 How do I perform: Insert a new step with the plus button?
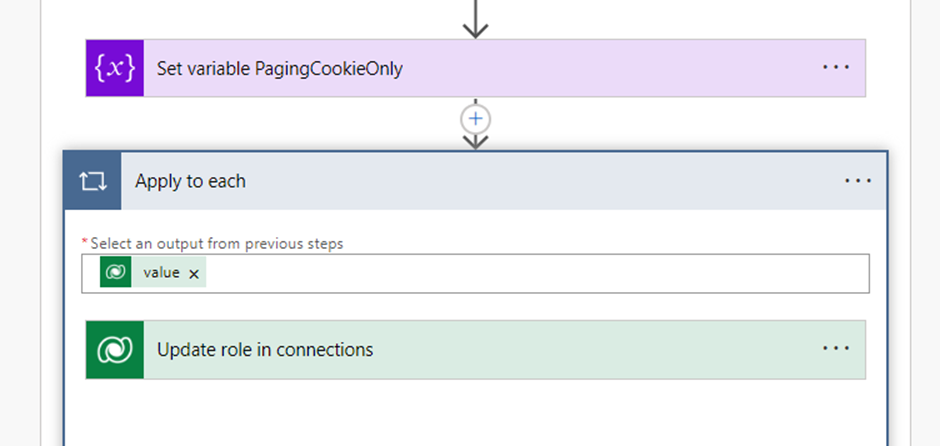[476, 118]
